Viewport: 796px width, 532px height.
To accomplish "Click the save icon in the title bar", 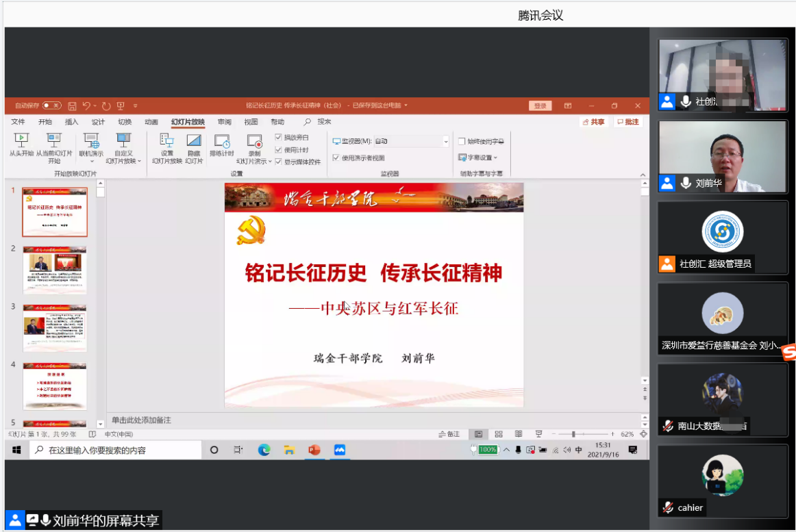I will (72, 106).
